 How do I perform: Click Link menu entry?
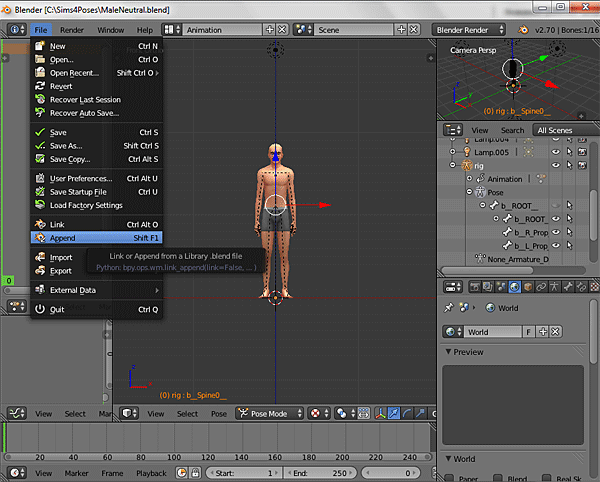96,225
